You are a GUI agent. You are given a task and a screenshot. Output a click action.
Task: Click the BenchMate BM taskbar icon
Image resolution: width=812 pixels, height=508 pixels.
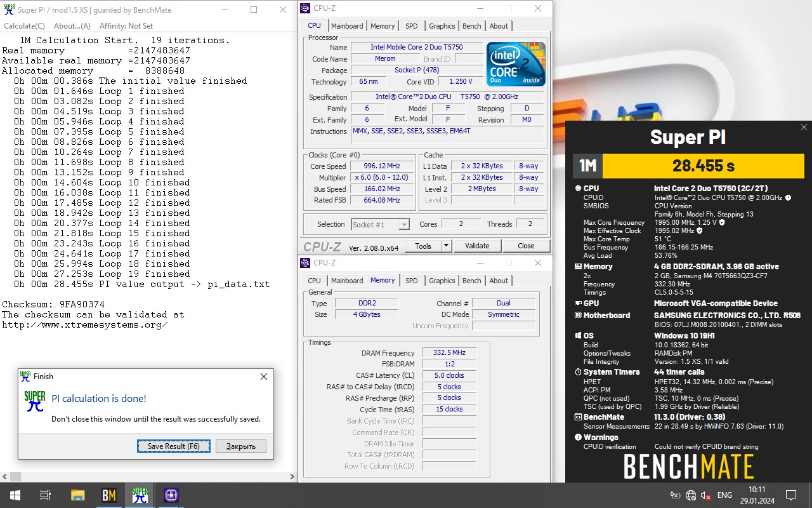point(109,495)
